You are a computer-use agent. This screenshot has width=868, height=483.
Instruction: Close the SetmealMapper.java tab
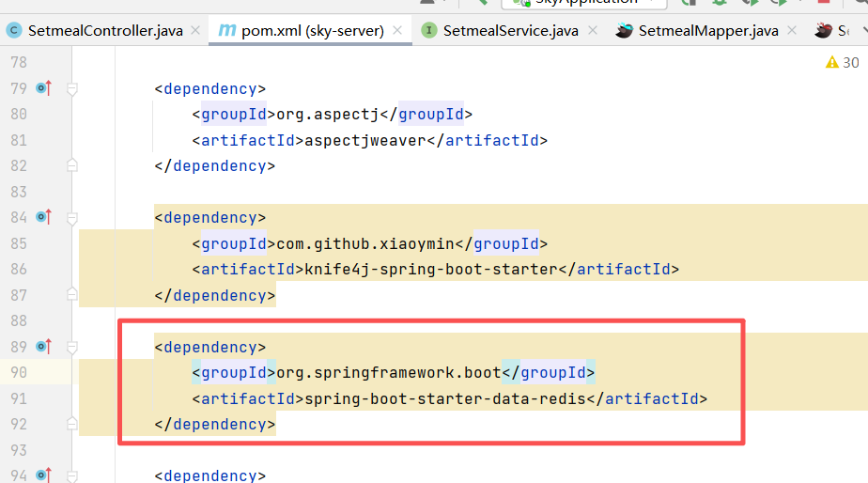[792, 30]
